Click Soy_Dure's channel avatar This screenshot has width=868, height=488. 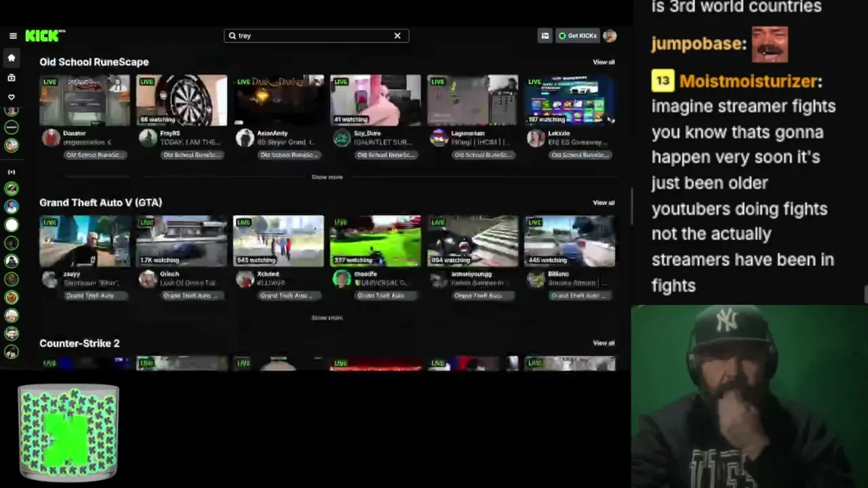click(342, 138)
